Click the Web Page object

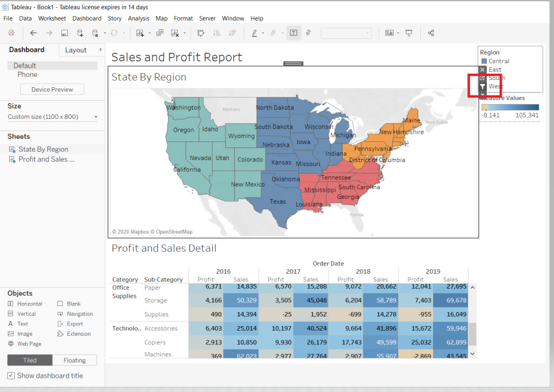pyautogui.click(x=25, y=344)
